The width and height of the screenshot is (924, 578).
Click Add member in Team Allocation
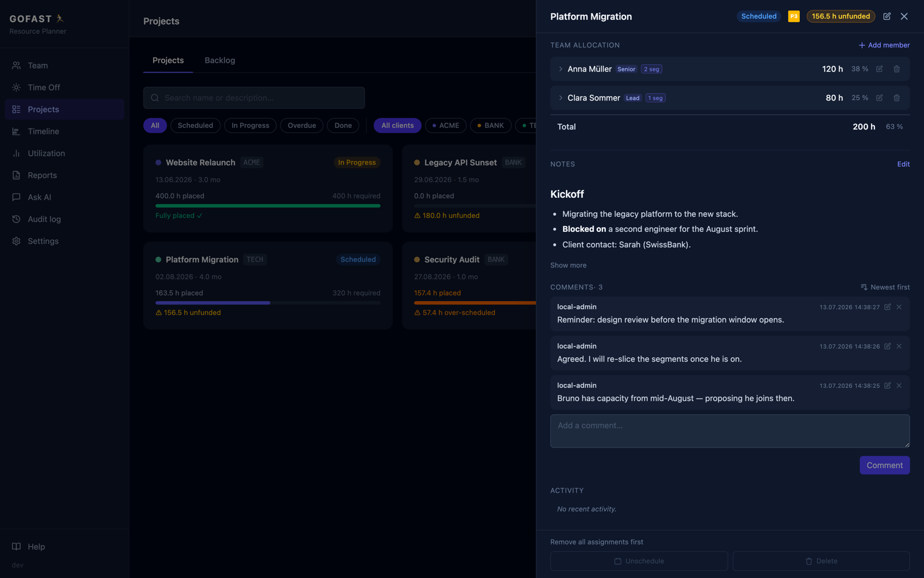[884, 45]
